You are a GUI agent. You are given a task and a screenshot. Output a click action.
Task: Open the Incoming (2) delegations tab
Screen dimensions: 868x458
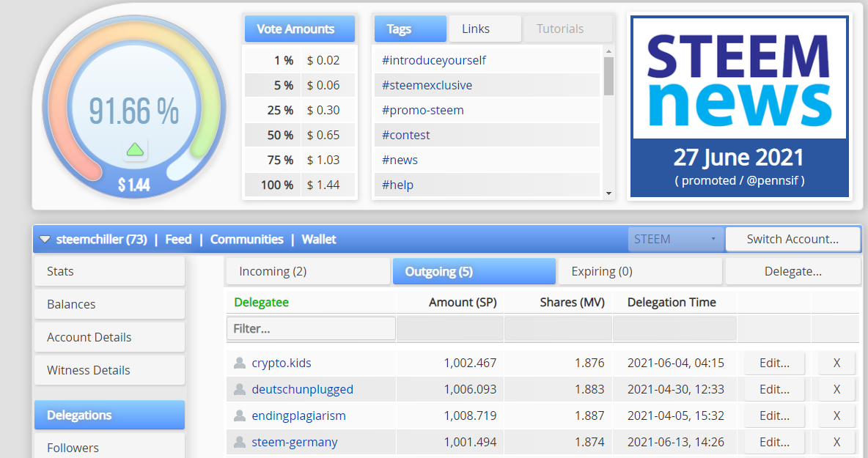pyautogui.click(x=308, y=272)
